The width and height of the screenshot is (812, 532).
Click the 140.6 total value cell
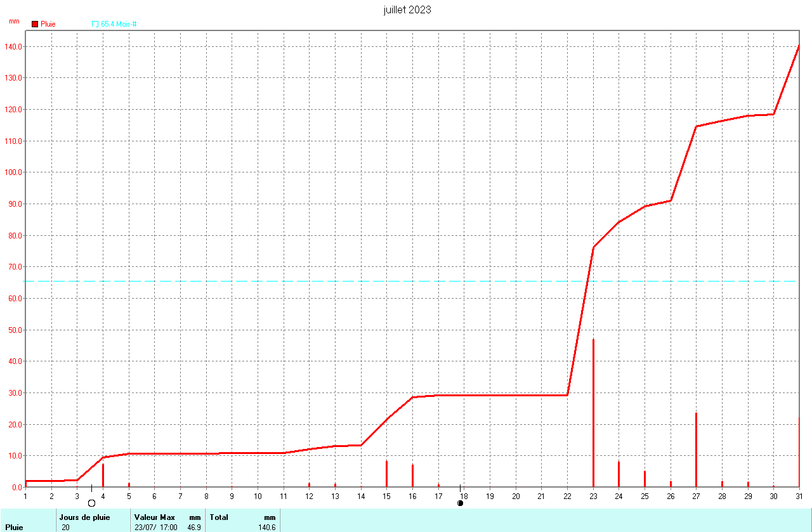[265, 527]
